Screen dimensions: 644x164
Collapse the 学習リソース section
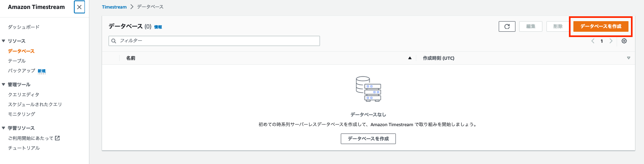pos(4,128)
